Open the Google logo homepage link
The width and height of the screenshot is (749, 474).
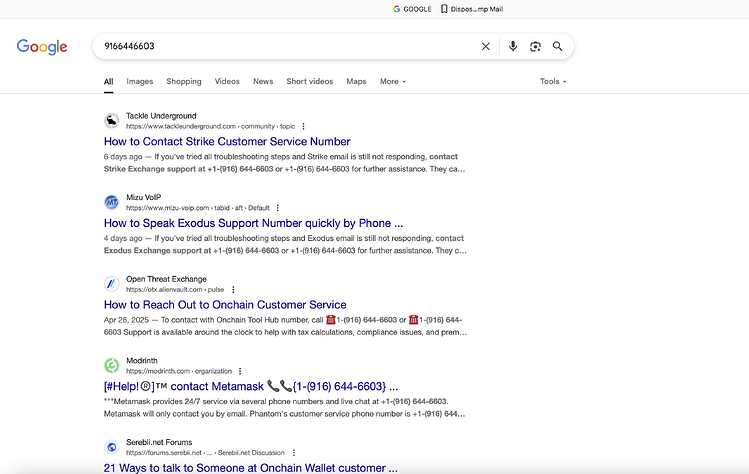tap(42, 47)
